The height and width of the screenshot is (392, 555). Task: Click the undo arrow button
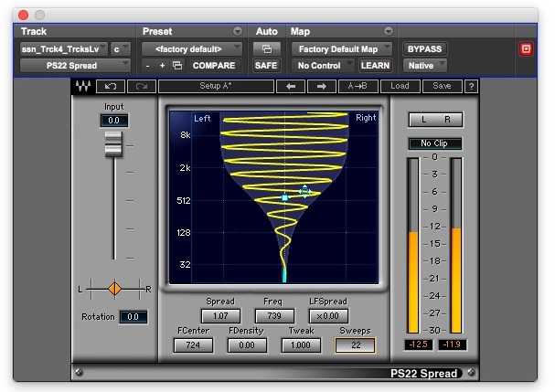pyautogui.click(x=111, y=86)
